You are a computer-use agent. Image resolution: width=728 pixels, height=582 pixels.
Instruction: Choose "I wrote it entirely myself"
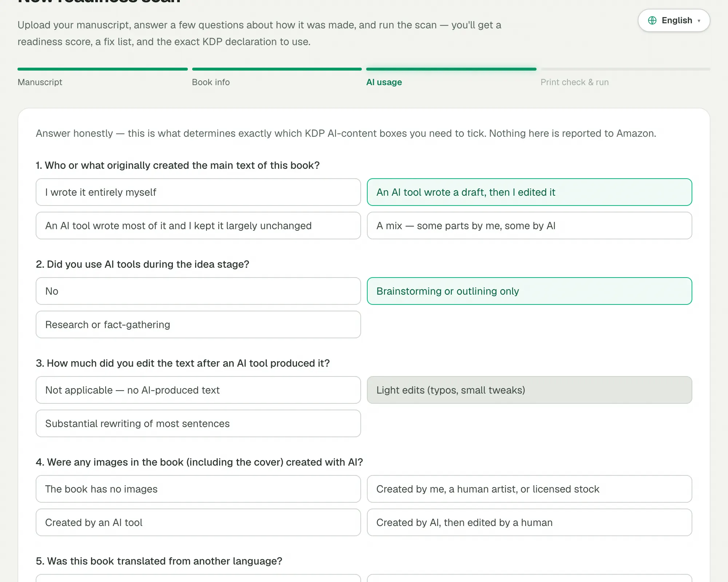tap(198, 192)
